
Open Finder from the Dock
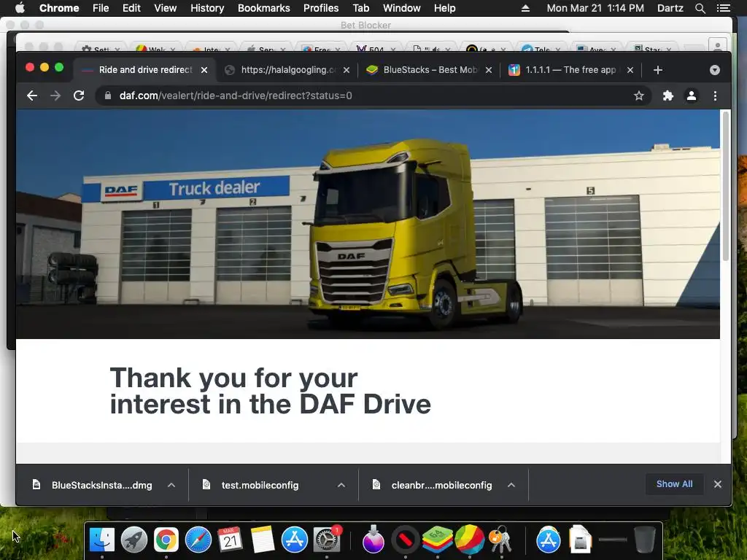pyautogui.click(x=102, y=540)
